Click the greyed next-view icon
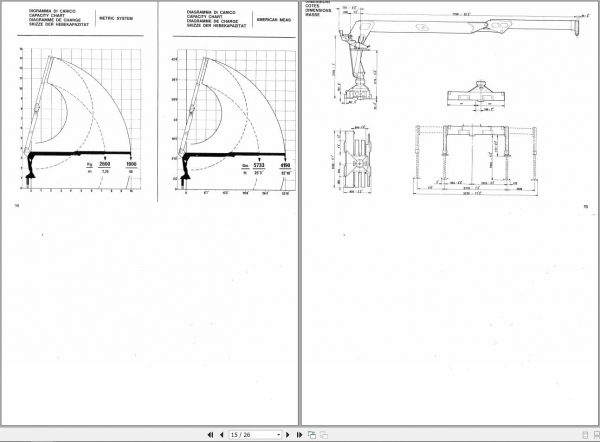The image size is (600, 442). (324, 435)
